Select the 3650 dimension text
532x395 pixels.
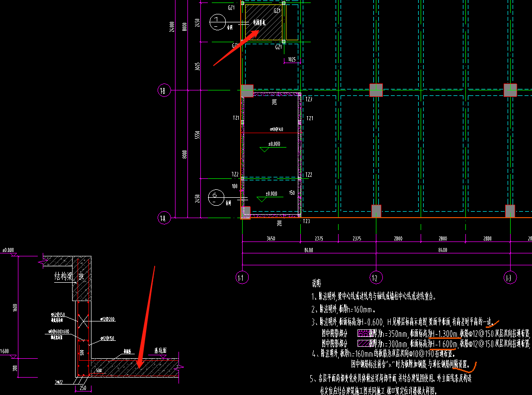click(271, 238)
